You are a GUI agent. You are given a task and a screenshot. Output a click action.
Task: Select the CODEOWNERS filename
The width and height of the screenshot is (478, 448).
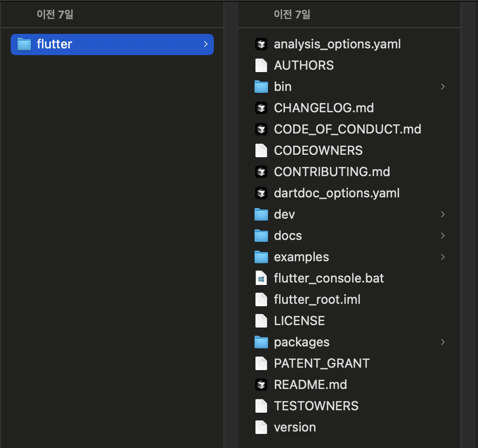tap(318, 150)
